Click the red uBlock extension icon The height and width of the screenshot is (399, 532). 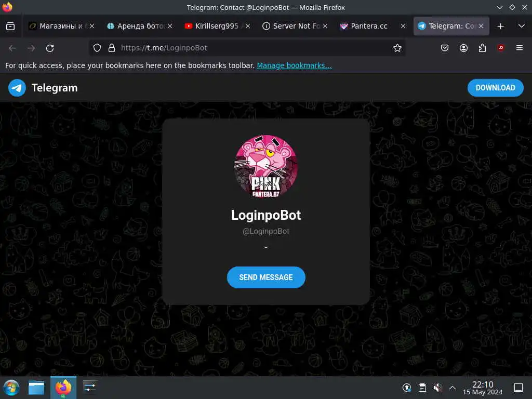pyautogui.click(x=501, y=48)
